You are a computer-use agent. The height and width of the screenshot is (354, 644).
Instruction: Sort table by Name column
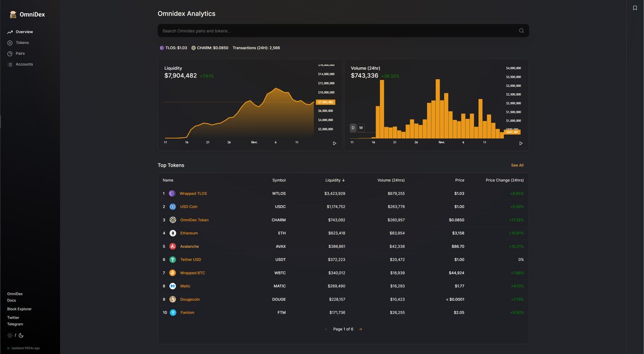coord(168,180)
